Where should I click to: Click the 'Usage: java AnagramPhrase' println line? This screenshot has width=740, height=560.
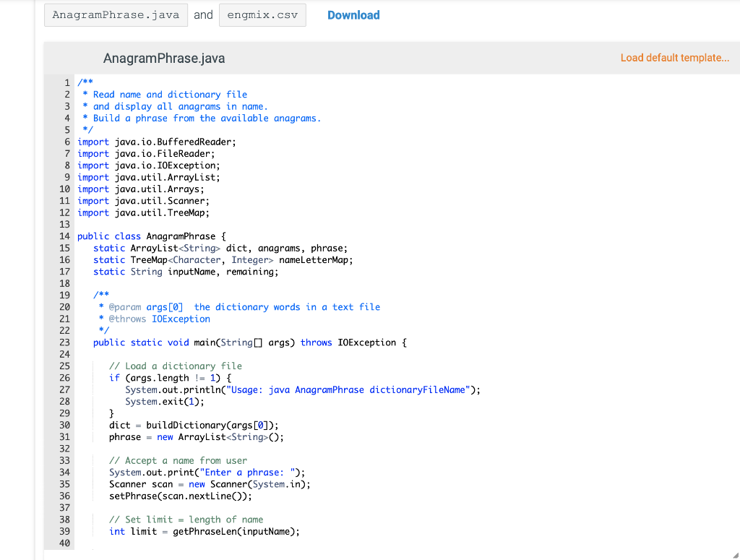point(303,389)
